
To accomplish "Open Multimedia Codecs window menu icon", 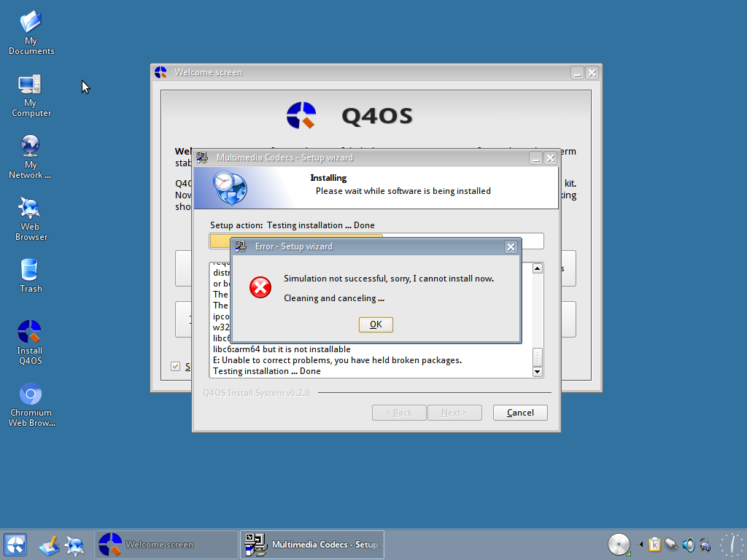I will tap(203, 157).
